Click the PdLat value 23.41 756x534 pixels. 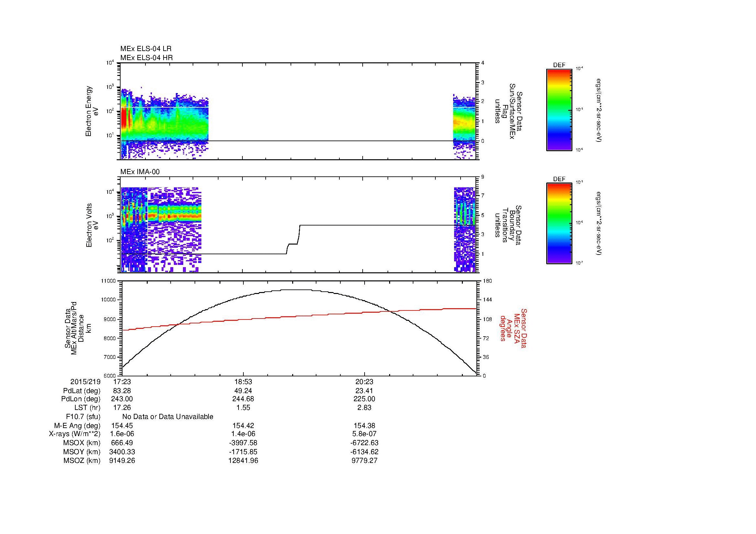tap(365, 391)
